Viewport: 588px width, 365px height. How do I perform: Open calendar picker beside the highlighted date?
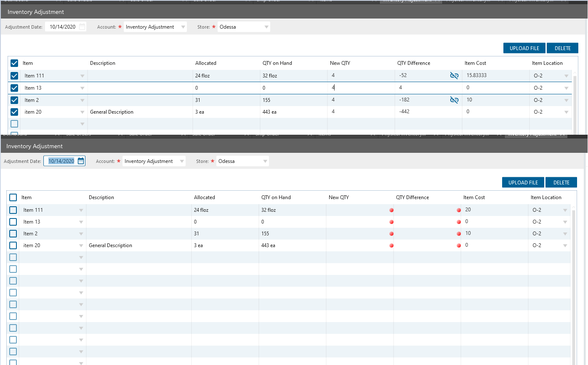tap(81, 161)
